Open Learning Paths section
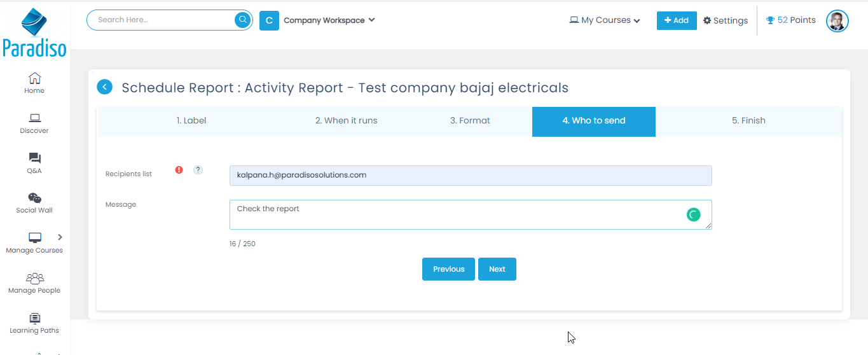Viewport: 868px width, 355px height. 34,323
